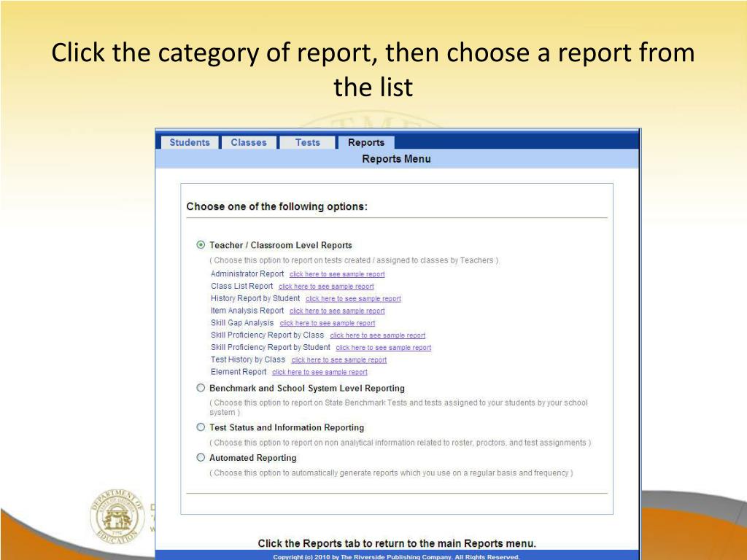
Task: Open the Class List Report
Action: (242, 286)
